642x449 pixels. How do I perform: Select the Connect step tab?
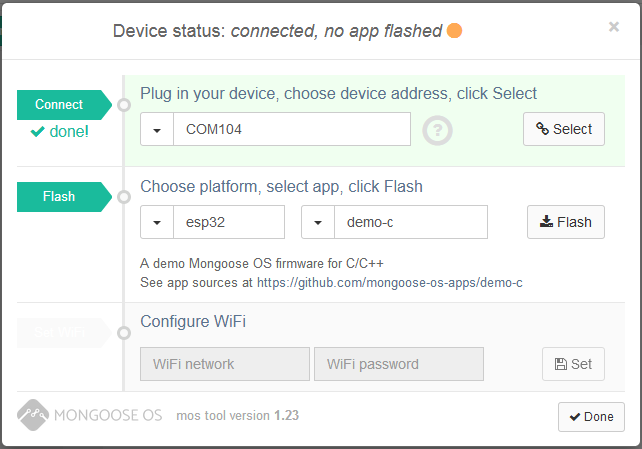tap(60, 104)
